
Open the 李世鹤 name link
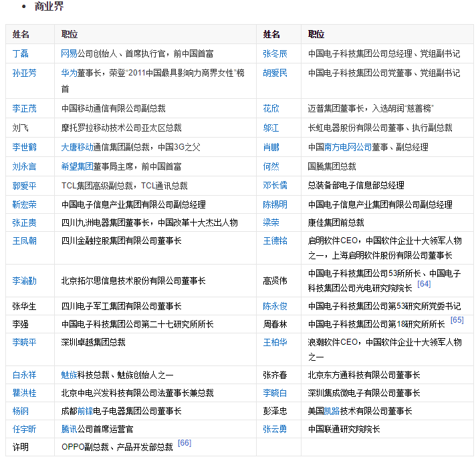pyautogui.click(x=24, y=147)
